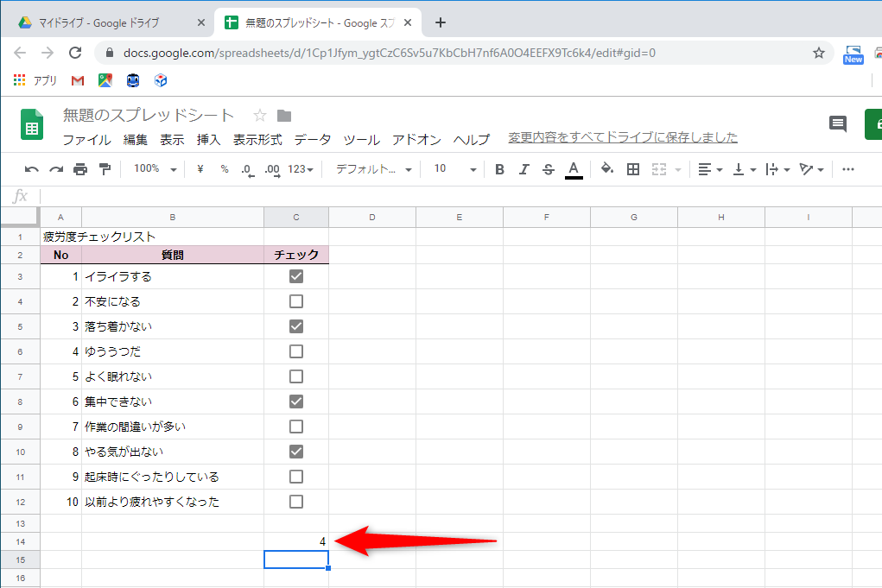This screenshot has height=588, width=882.
Task: Check the checkbox for 不安になる
Action: (x=296, y=301)
